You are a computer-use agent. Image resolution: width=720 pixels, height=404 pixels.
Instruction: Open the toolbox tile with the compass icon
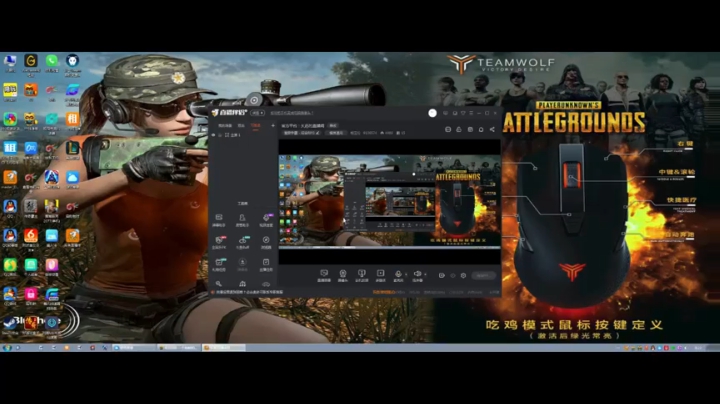pyautogui.click(x=266, y=242)
